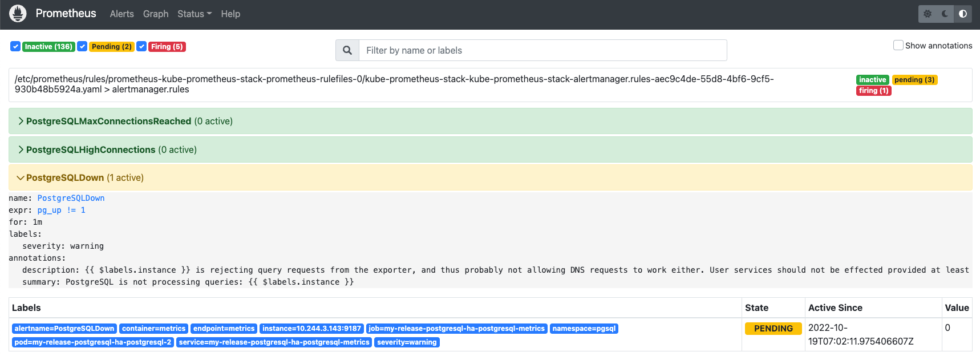Select the auto contrast theme icon
Screen dimensions: 980x356
(x=963, y=14)
